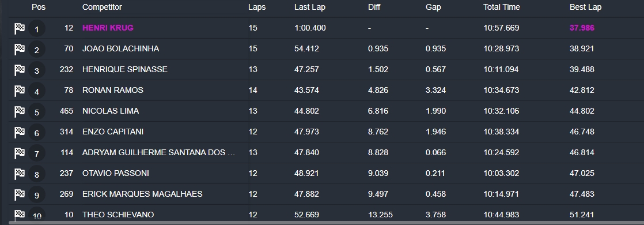Viewport: 644px width, 225px height.
Task: Click the checkered flag icon for Henri Krug
Action: (20, 28)
